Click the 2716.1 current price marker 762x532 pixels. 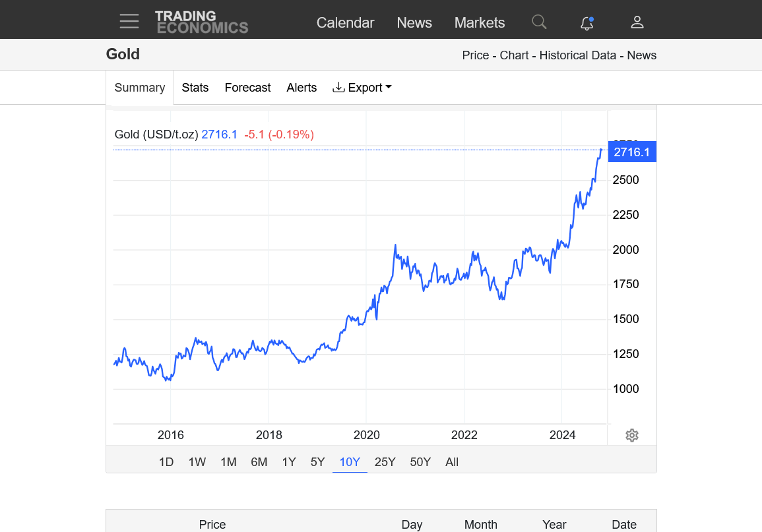pos(631,152)
